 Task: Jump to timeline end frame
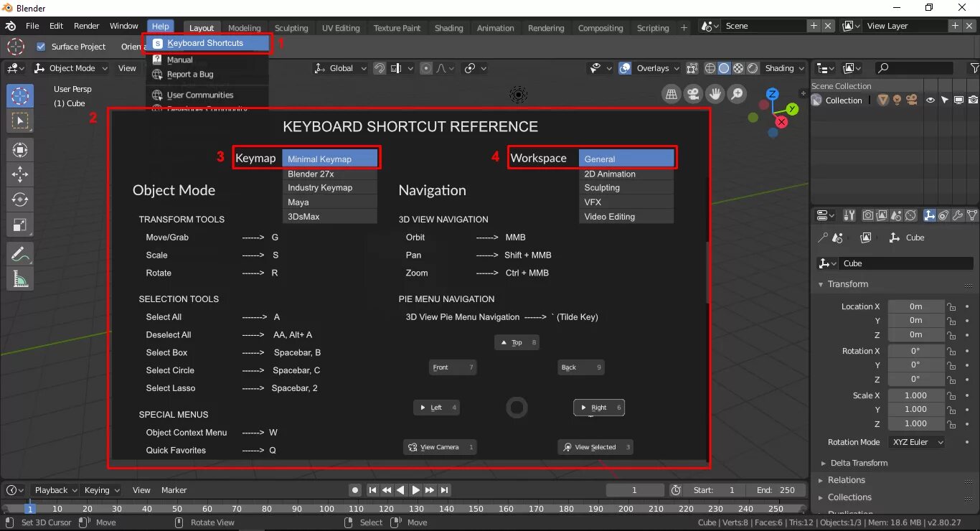445,490
